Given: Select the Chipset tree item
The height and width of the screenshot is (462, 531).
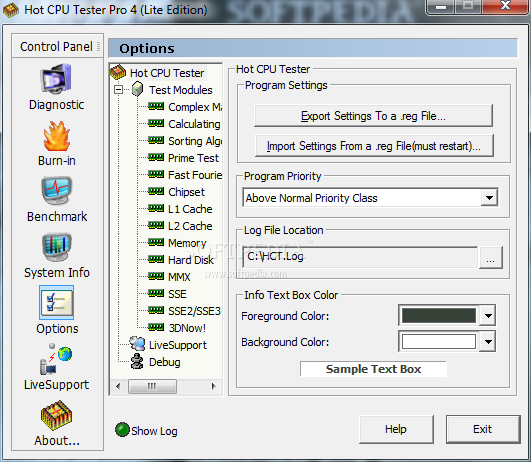Looking at the screenshot, I should (x=186, y=192).
